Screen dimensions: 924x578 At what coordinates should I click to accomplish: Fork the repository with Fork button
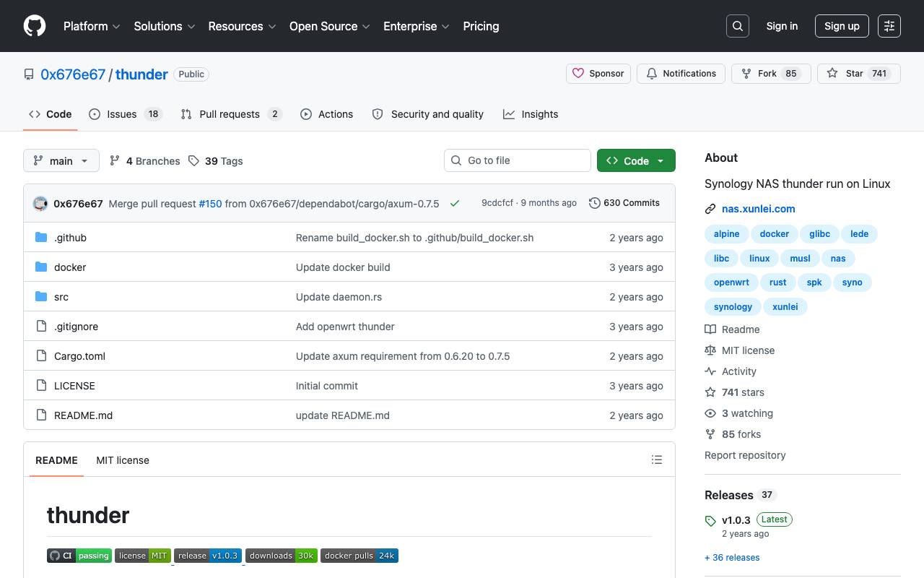(x=771, y=74)
